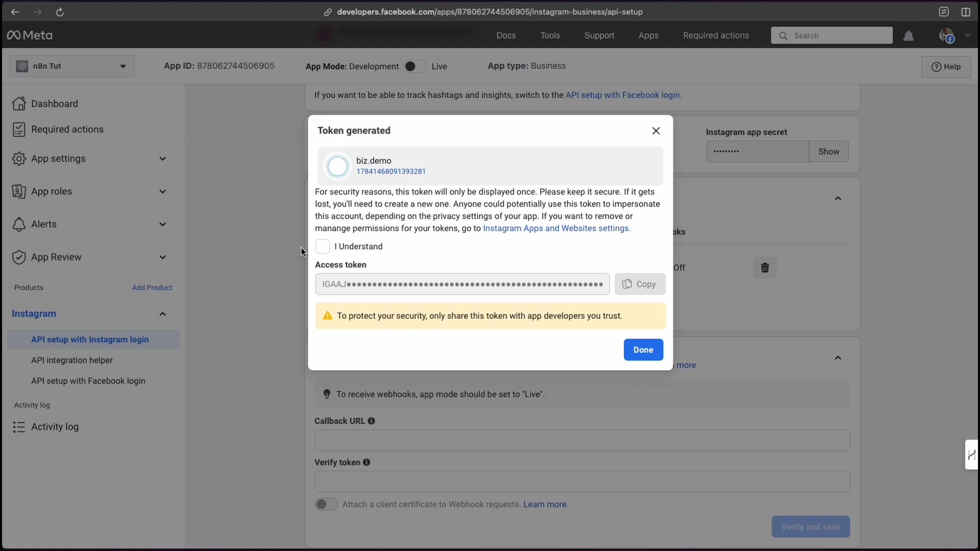Reload the page with refresh icon

(x=60, y=12)
